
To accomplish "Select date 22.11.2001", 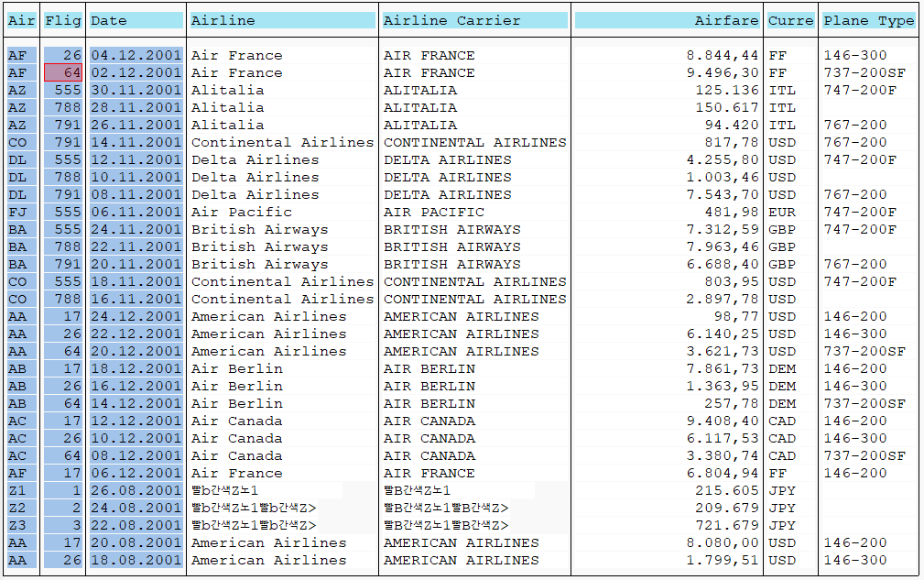I will coord(136,246).
